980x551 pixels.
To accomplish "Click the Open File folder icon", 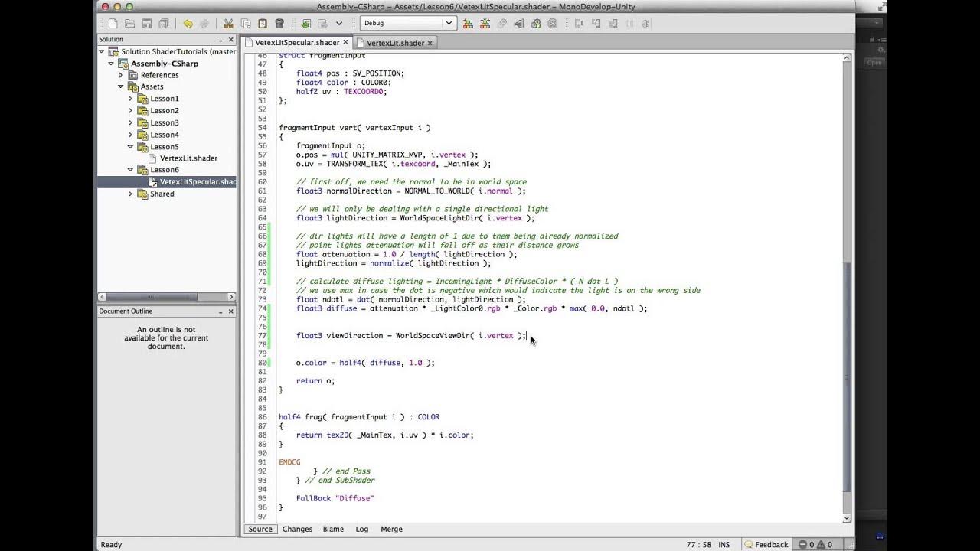I will click(129, 24).
